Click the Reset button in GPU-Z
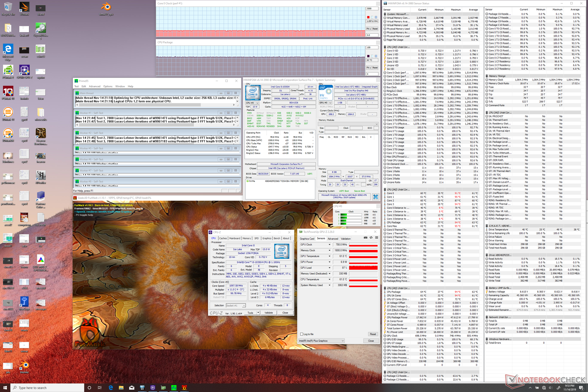Image resolution: width=588 pixels, height=392 pixels. click(x=373, y=334)
